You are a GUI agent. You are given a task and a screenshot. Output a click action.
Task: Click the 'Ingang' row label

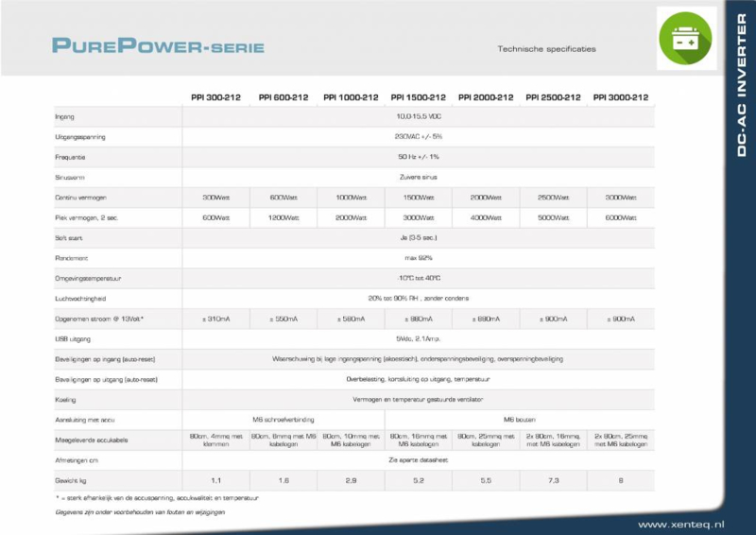[x=64, y=117]
